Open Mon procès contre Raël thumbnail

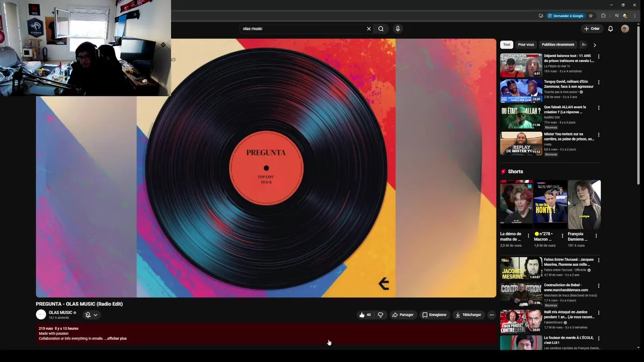[x=521, y=321]
